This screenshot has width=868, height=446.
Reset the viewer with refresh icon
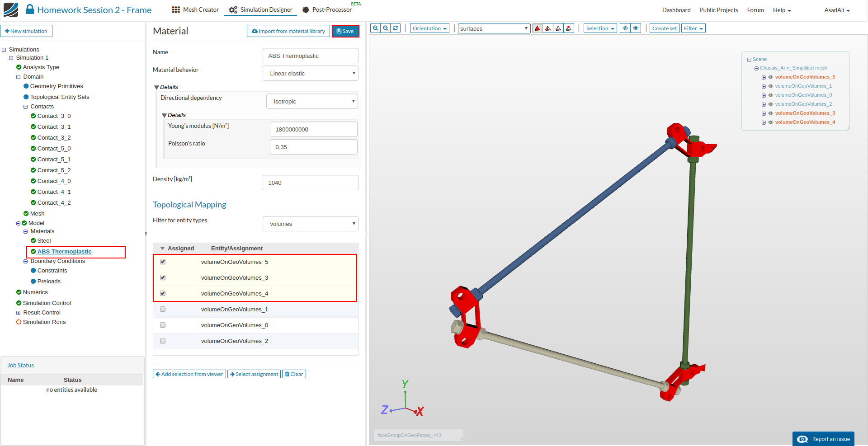click(396, 28)
